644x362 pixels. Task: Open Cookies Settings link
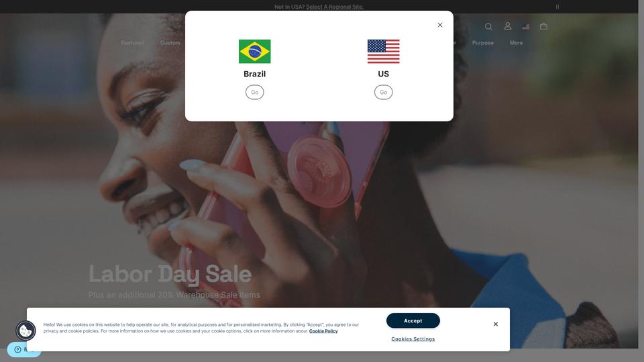(413, 339)
